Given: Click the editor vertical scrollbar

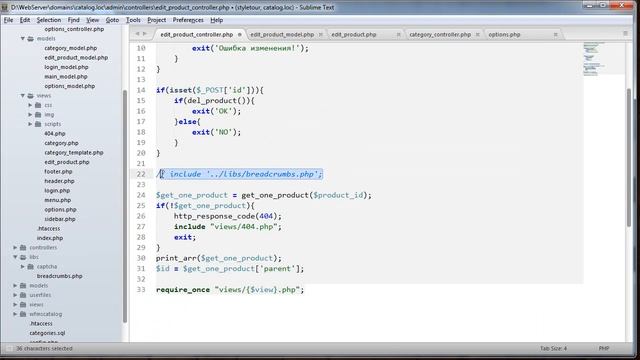Looking at the screenshot, I should tap(629, 157).
